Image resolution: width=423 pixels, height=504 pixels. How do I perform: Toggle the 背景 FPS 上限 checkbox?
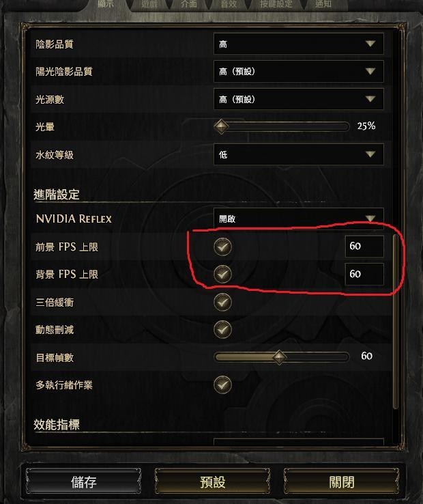pyautogui.click(x=222, y=274)
